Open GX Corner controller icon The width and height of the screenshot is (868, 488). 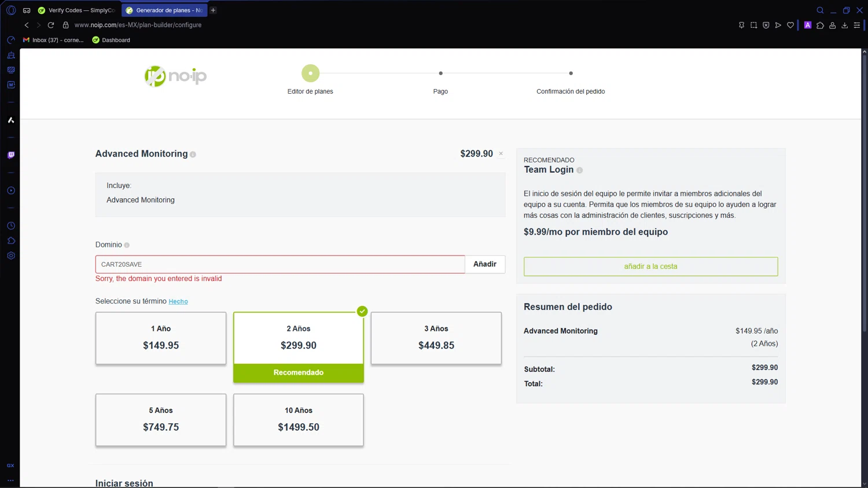(x=27, y=10)
